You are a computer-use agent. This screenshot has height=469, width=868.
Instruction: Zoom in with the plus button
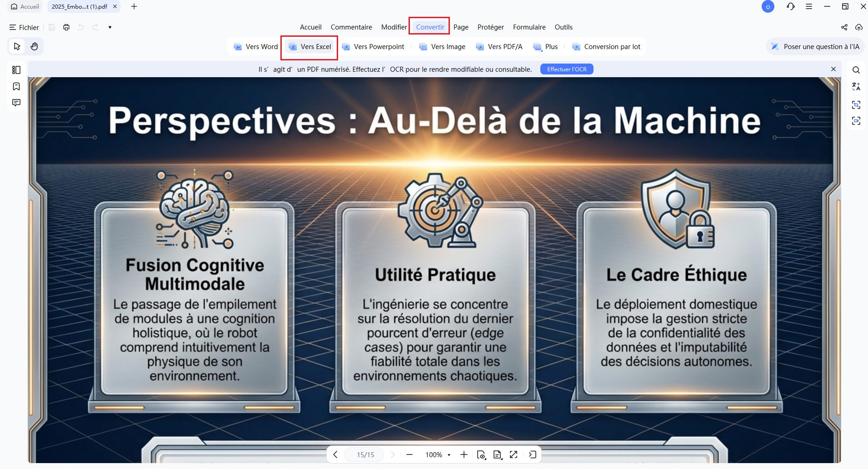(464, 454)
